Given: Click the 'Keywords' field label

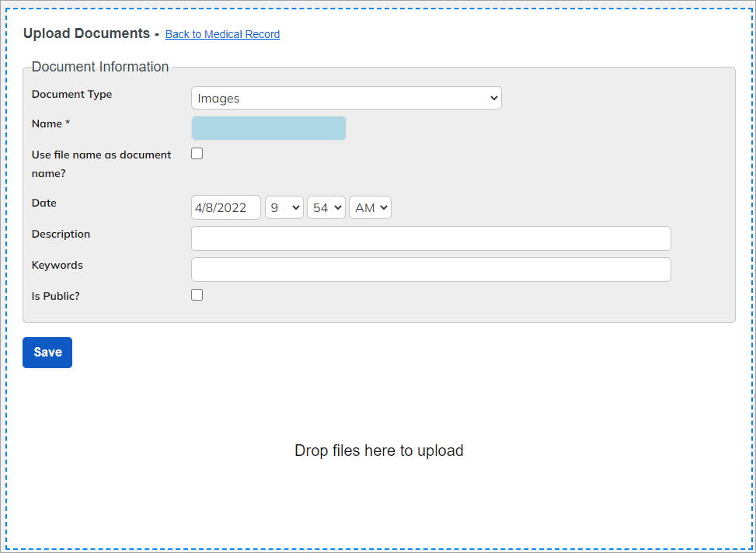Looking at the screenshot, I should pyautogui.click(x=57, y=265).
